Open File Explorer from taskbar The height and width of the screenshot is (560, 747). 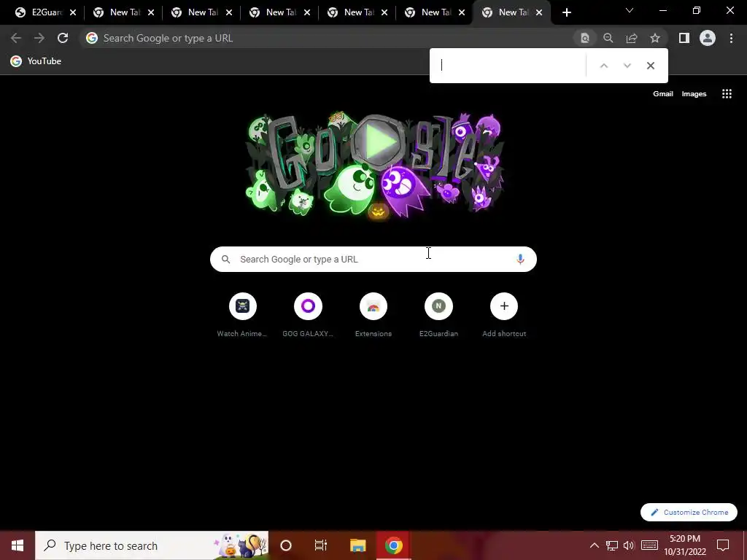(357, 545)
